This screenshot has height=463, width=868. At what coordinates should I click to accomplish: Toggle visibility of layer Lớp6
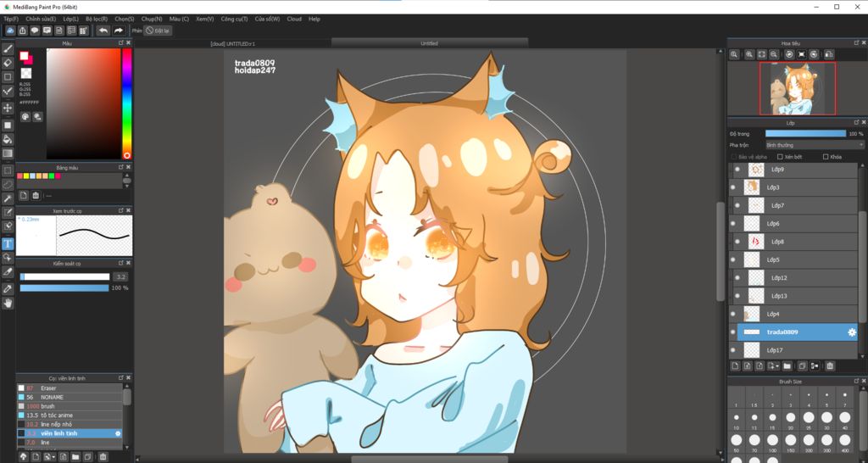pos(733,224)
